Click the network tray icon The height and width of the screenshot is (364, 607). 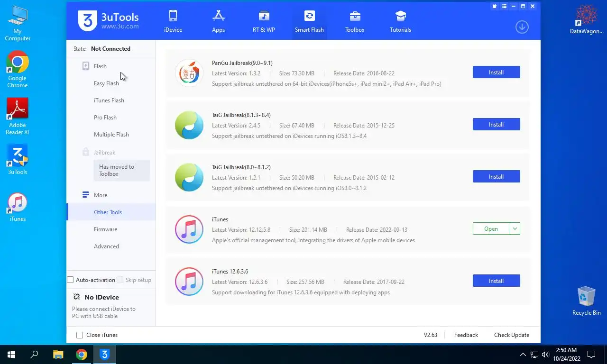[x=534, y=354]
